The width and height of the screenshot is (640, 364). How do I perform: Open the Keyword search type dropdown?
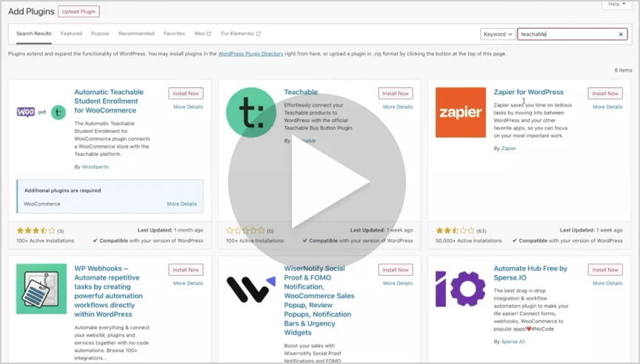[498, 34]
